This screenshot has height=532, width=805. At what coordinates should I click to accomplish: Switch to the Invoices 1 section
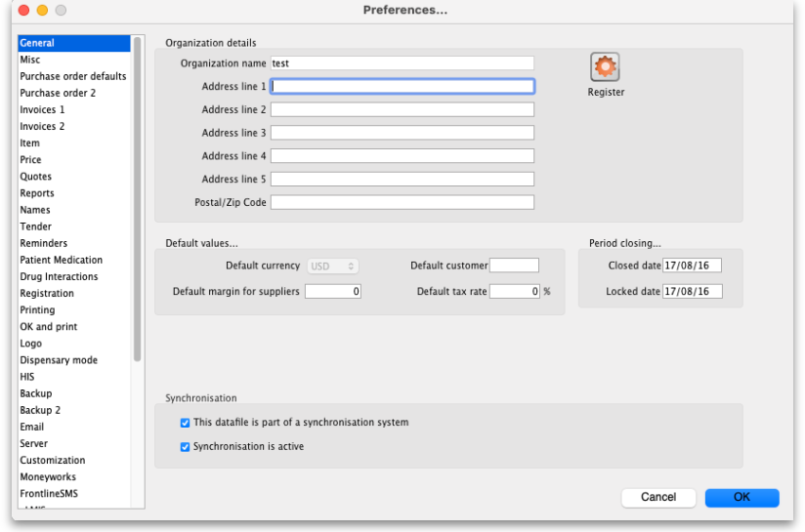point(43,109)
